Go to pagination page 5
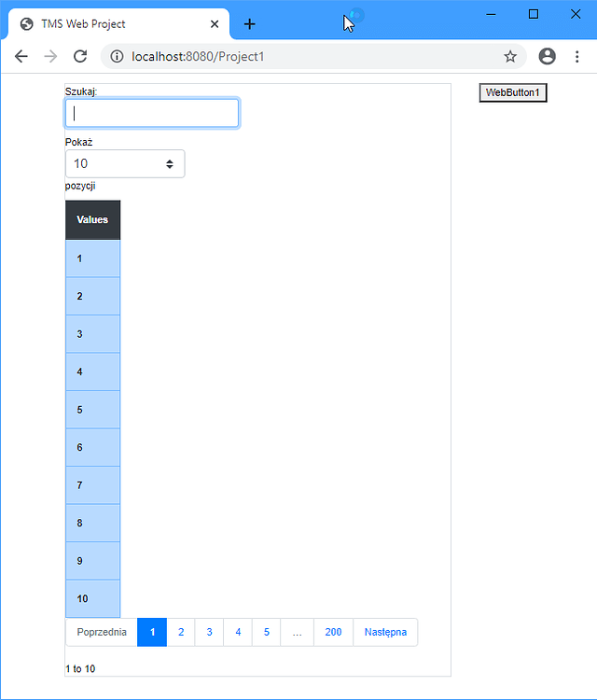 click(x=267, y=632)
